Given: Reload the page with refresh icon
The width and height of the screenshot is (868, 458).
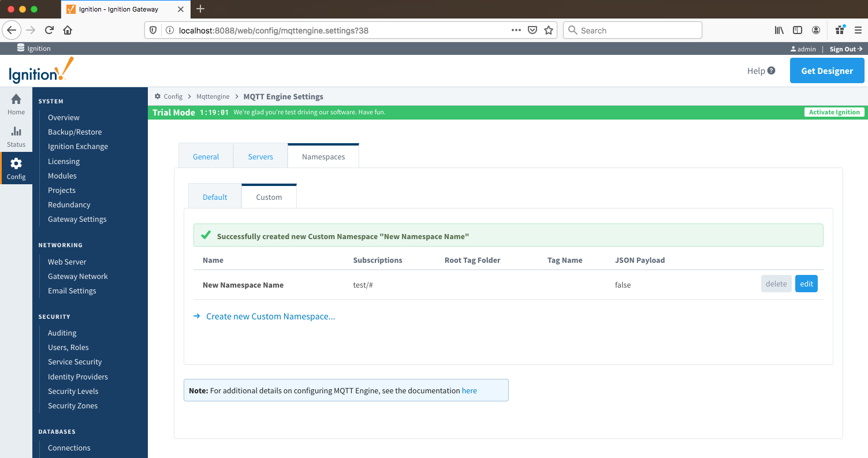Looking at the screenshot, I should 49,30.
